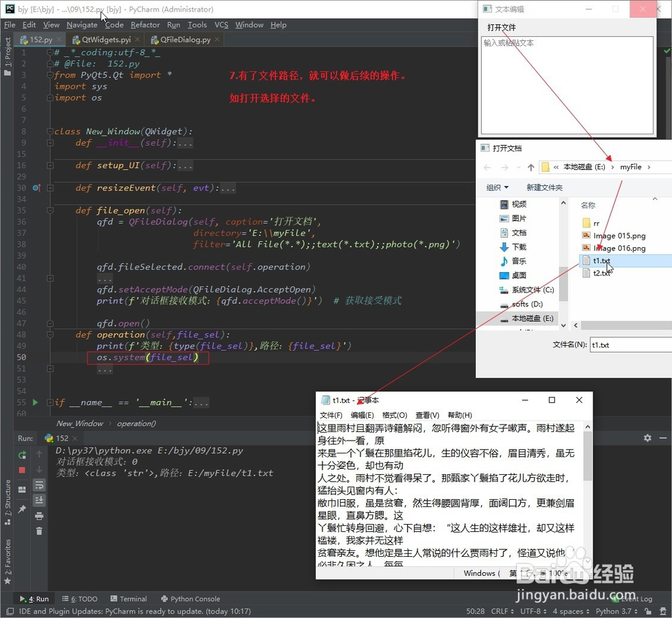Go up one folder in 打开文档 dialog
This screenshot has width=672, height=618.
coord(531,167)
